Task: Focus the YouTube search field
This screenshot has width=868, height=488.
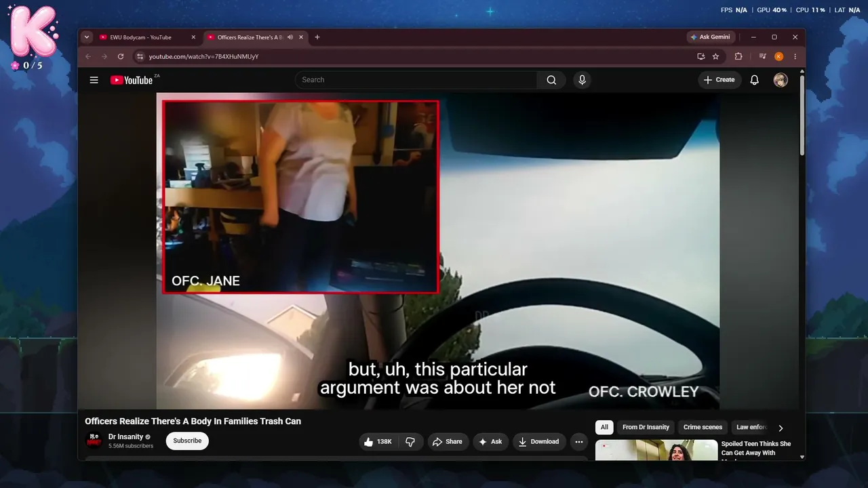Action: 416,80
